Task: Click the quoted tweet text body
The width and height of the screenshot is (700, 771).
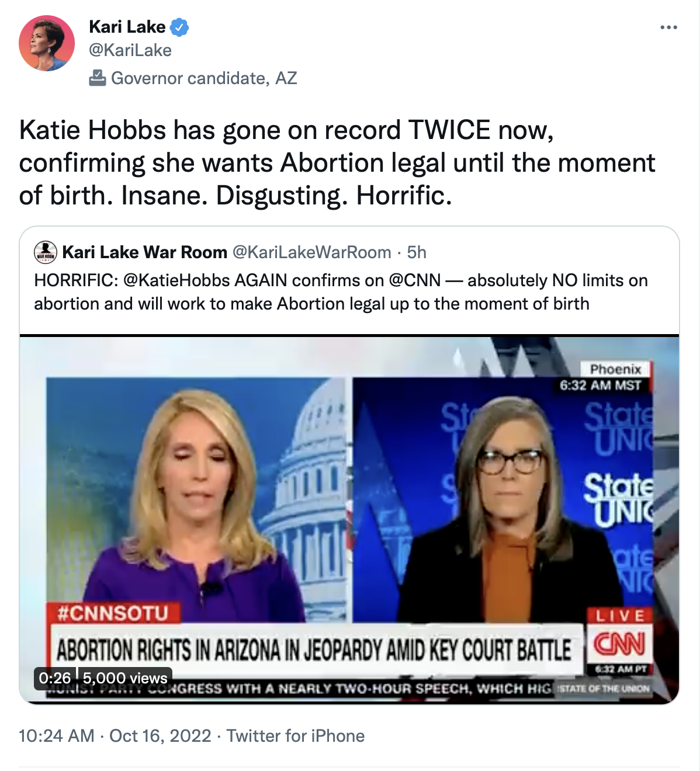Action: 341,292
